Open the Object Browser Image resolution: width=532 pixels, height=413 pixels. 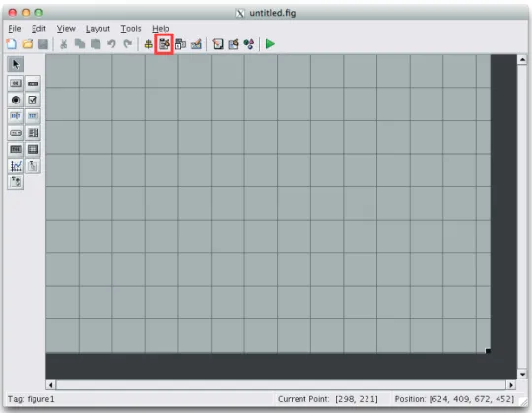click(x=249, y=44)
